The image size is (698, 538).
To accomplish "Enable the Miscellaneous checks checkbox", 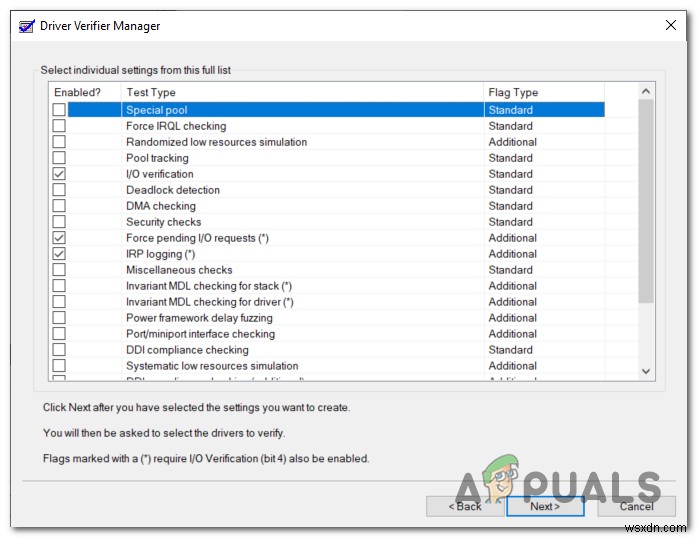I will tap(59, 270).
